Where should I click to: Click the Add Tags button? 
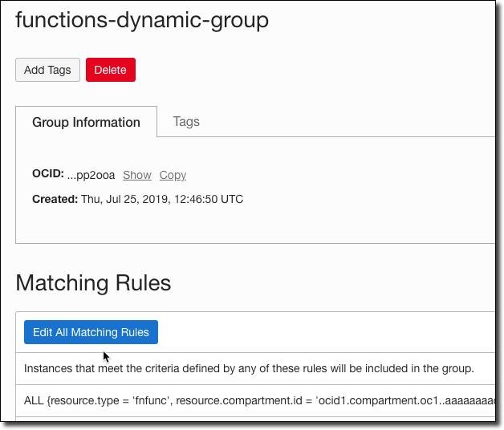tap(47, 70)
